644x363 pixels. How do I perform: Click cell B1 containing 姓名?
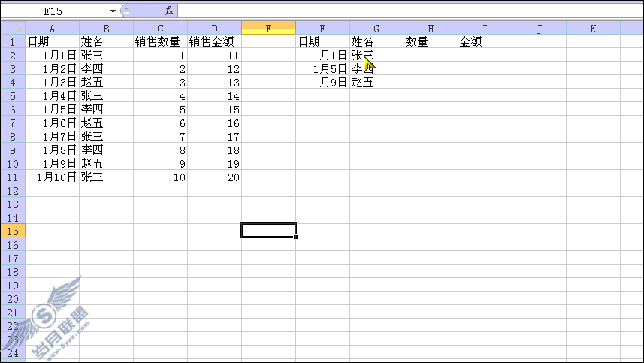pos(107,41)
